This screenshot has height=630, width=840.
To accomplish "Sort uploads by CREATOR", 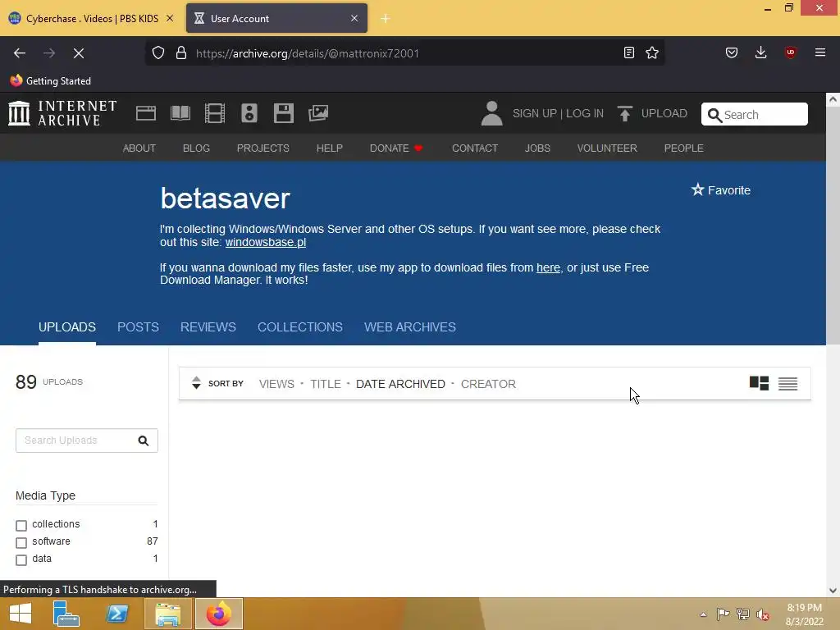I will (488, 384).
